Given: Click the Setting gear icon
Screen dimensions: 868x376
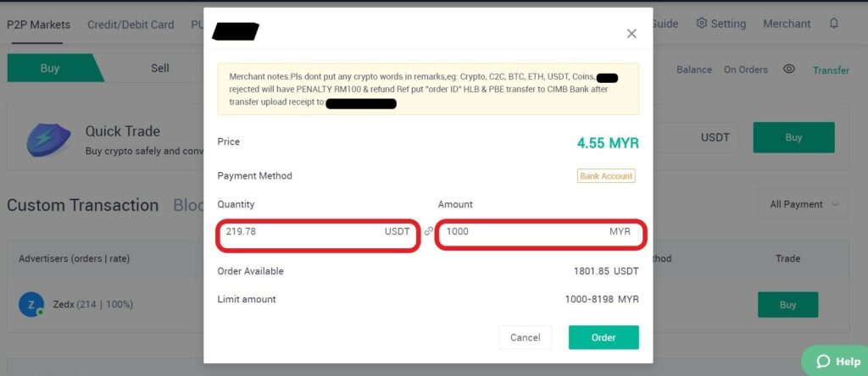Looking at the screenshot, I should pyautogui.click(x=702, y=24).
